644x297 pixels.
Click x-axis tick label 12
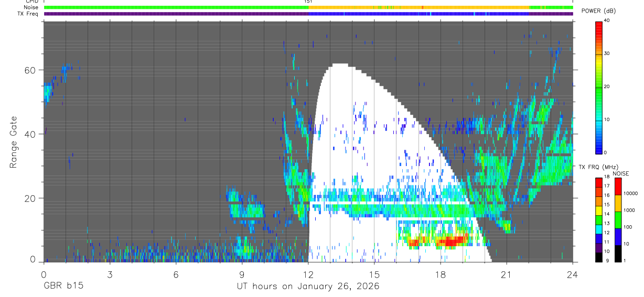(308, 274)
